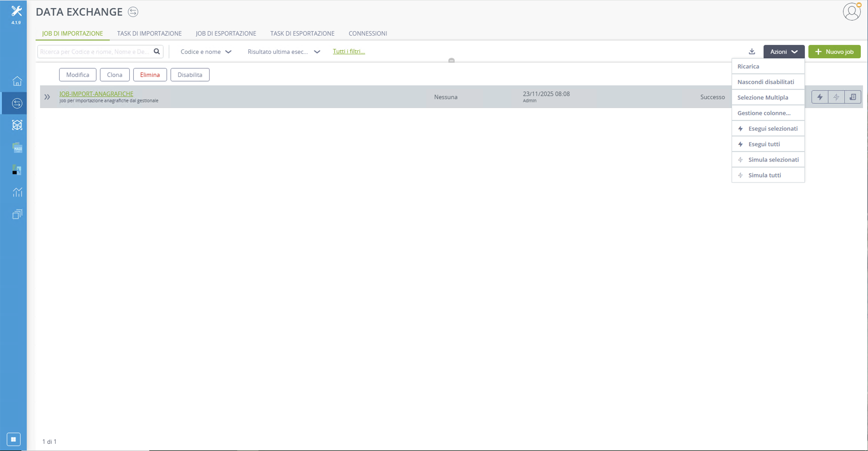
Task: Open the chart analytics sidebar icon
Action: 17,192
